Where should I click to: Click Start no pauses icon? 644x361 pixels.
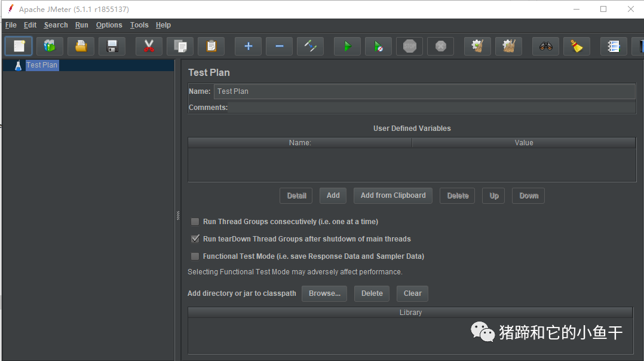379,46
